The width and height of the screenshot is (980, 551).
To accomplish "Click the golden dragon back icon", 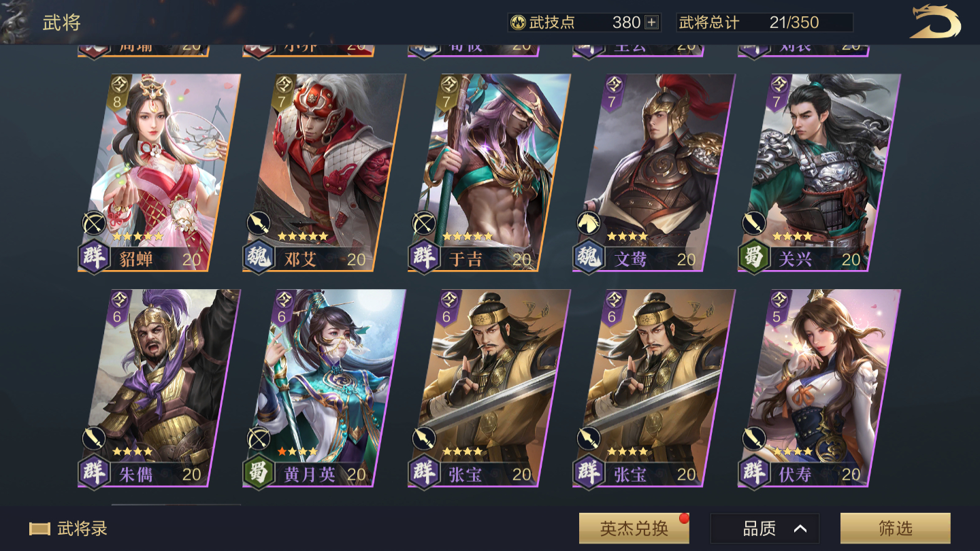I will pyautogui.click(x=936, y=22).
